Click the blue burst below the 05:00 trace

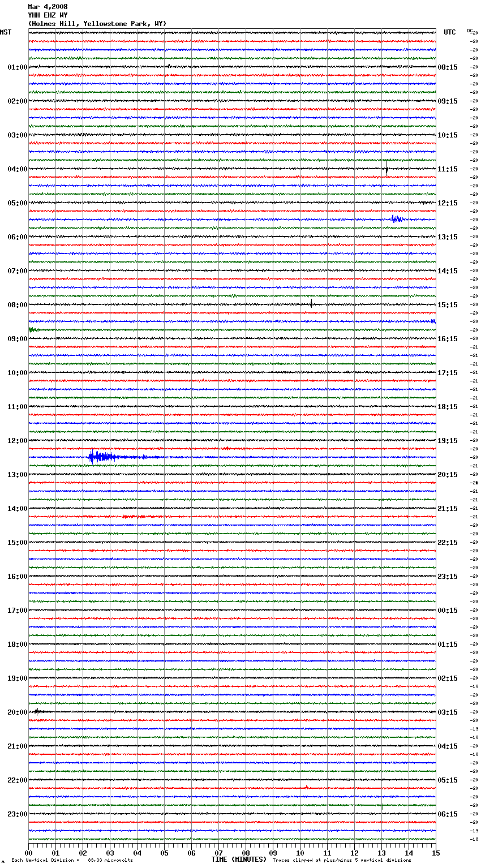coord(397,219)
